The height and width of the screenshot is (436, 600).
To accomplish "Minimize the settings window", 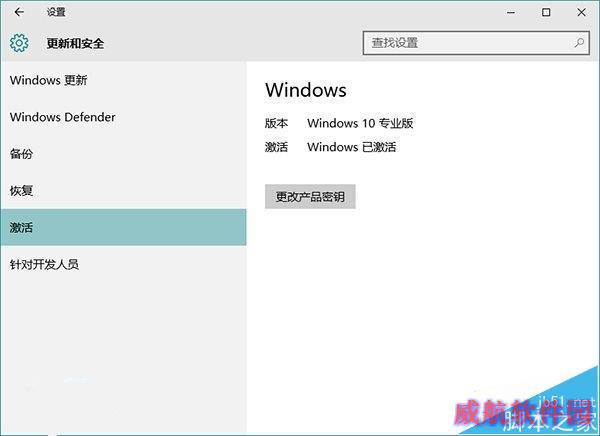I will (x=511, y=12).
